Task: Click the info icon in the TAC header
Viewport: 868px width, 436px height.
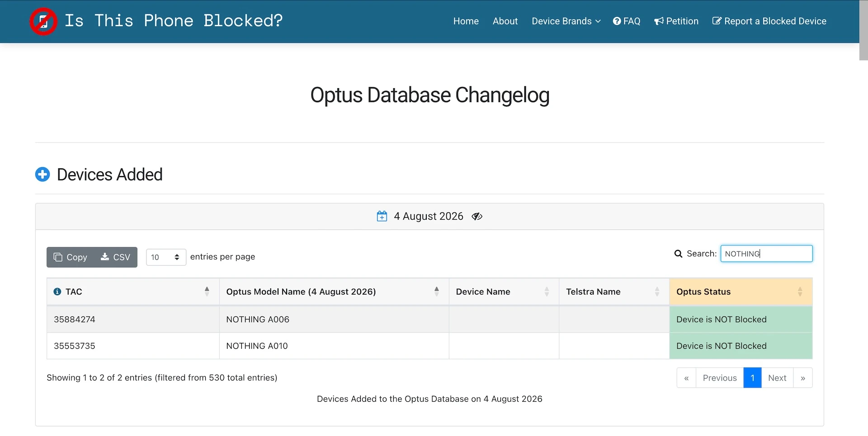Action: 57,292
